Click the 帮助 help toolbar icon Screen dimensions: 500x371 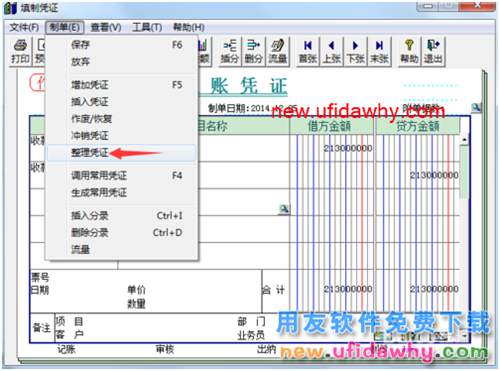[x=409, y=51]
